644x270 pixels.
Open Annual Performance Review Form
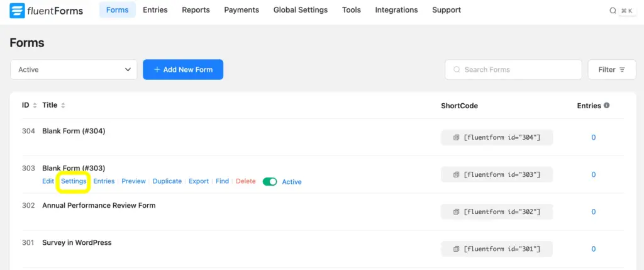coord(99,205)
